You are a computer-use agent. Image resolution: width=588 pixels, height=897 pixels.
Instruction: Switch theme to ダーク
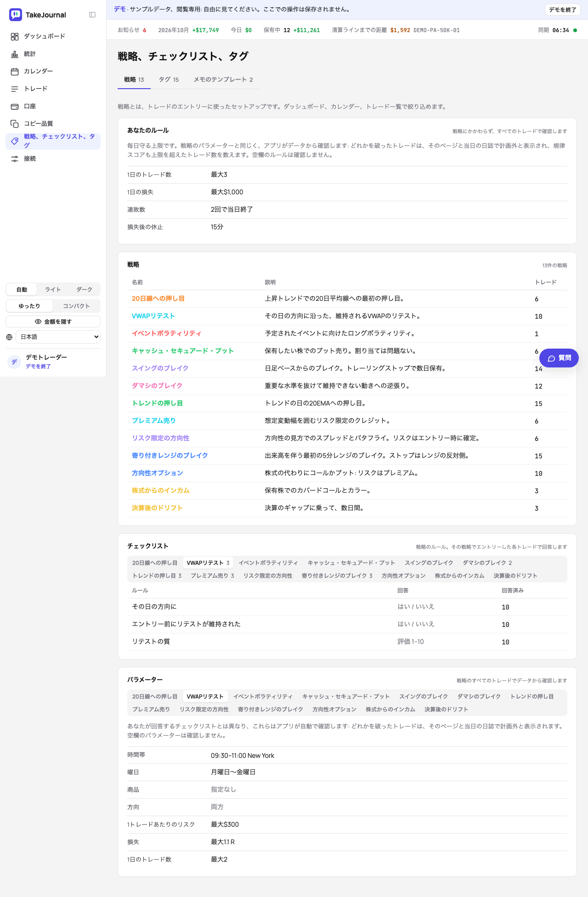[84, 289]
